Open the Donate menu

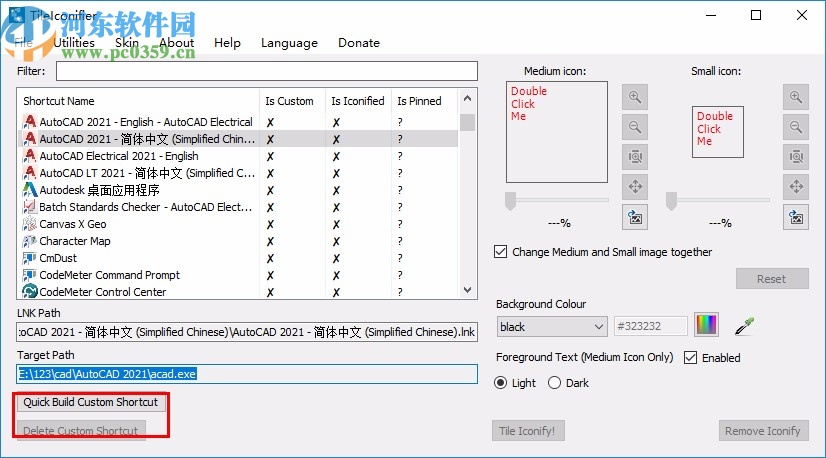(x=359, y=43)
